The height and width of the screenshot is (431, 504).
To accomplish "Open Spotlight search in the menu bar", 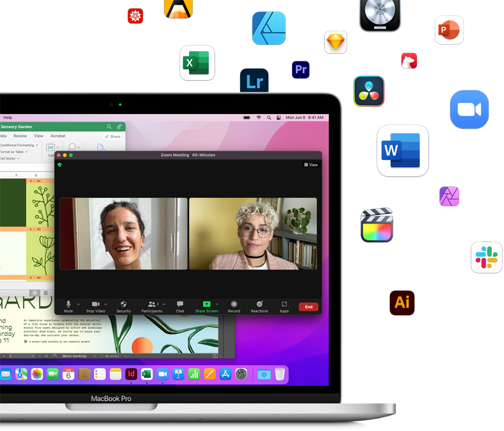I will (x=269, y=118).
